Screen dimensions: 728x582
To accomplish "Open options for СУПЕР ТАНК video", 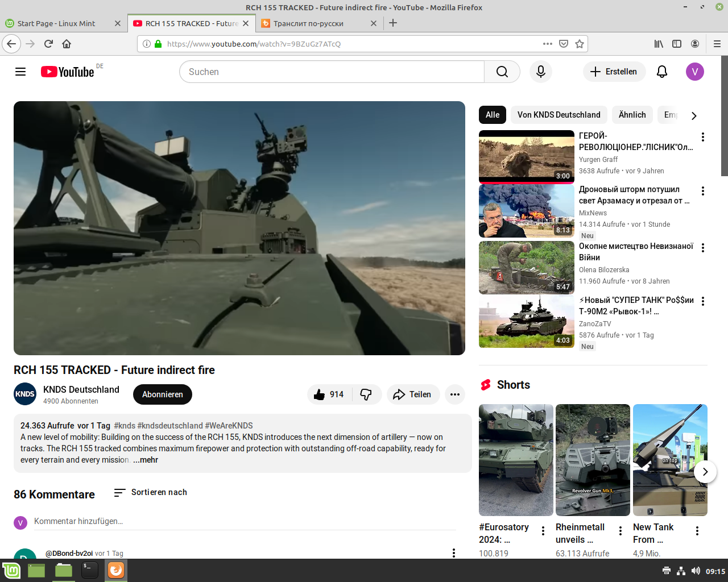I will click(x=703, y=301).
